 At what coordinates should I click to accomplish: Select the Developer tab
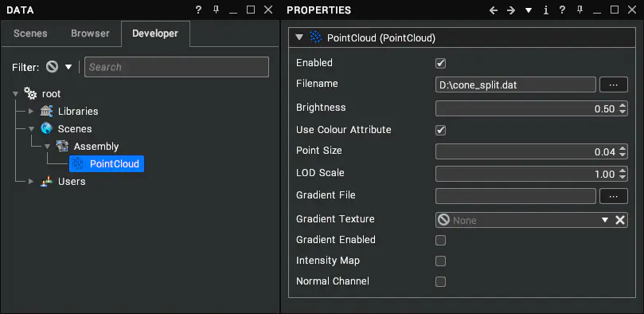[155, 33]
